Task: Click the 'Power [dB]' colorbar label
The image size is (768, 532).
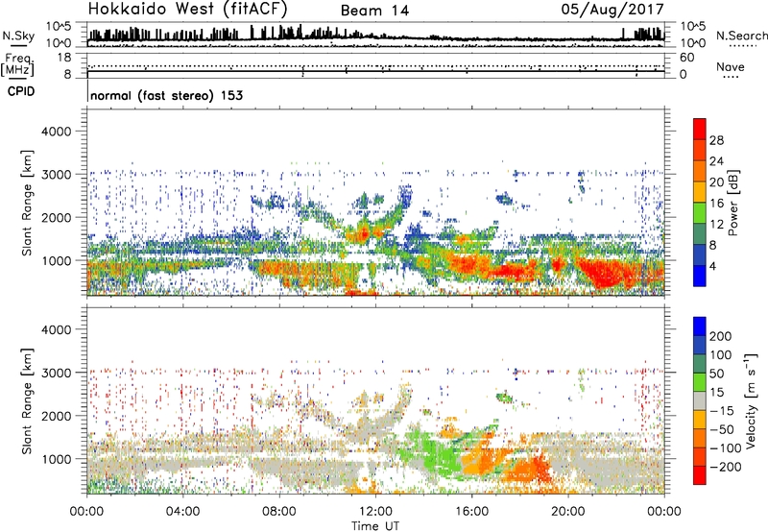Action: (732, 203)
